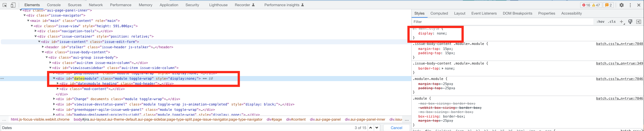Expand the header id="stalker" node
Image resolution: width=644 pixels, height=131 pixels.
(x=43, y=47)
